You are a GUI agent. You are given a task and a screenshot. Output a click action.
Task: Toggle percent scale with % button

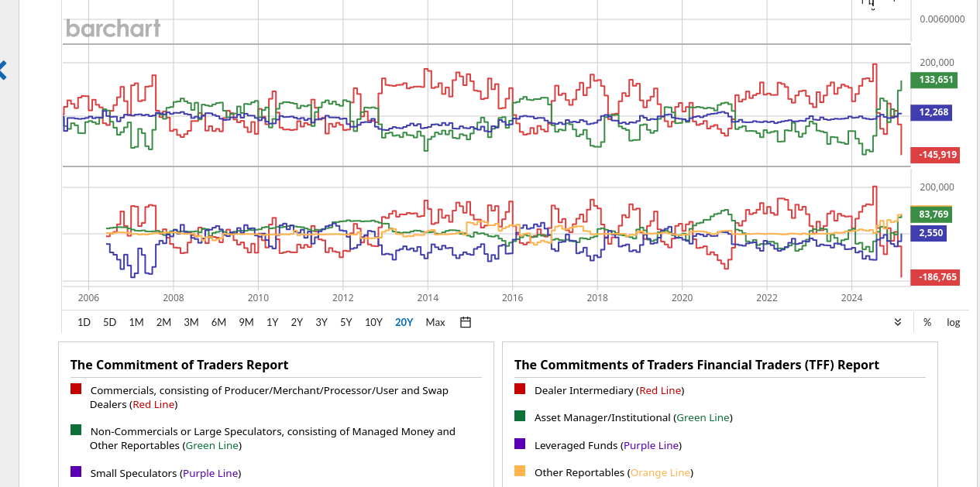[927, 322]
